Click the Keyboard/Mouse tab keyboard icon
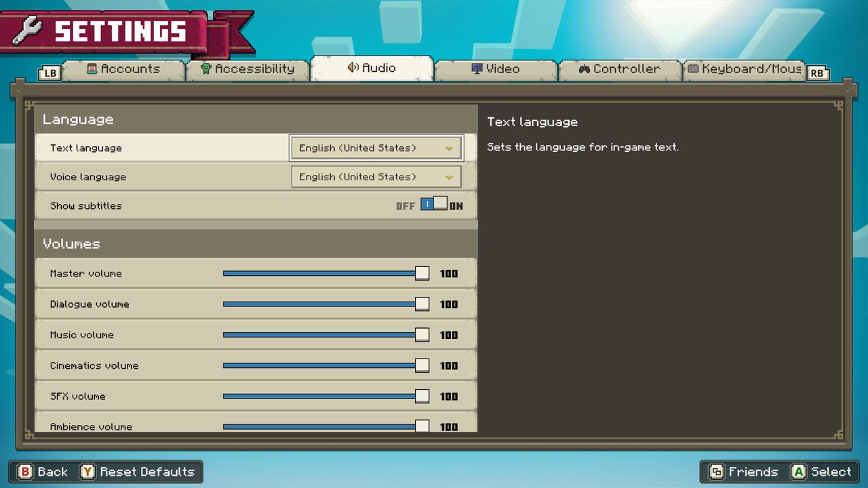The width and height of the screenshot is (868, 488). pos(693,68)
